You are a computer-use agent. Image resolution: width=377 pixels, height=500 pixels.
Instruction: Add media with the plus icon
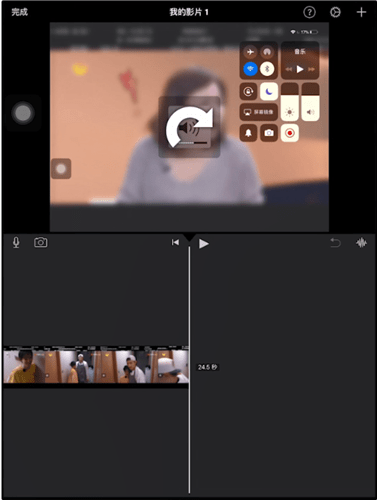pyautogui.click(x=361, y=12)
